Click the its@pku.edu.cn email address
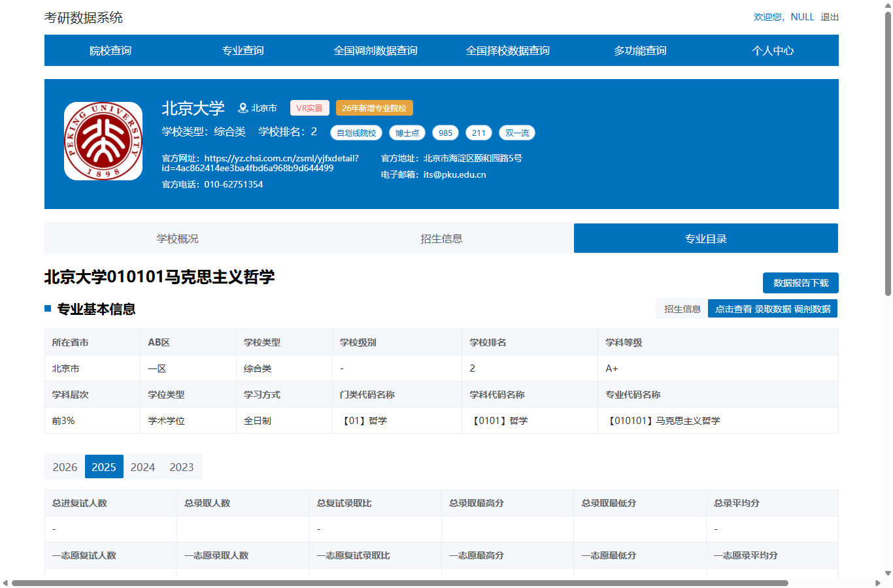 click(454, 174)
